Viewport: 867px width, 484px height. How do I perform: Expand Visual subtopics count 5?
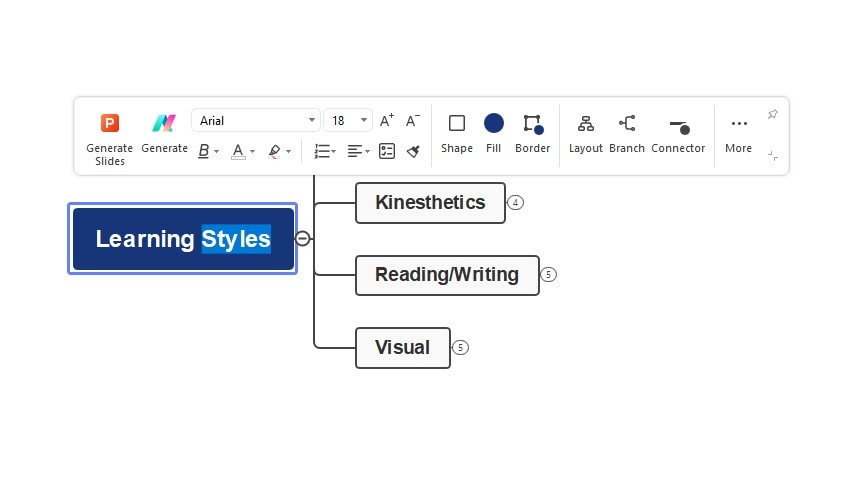[x=460, y=347]
